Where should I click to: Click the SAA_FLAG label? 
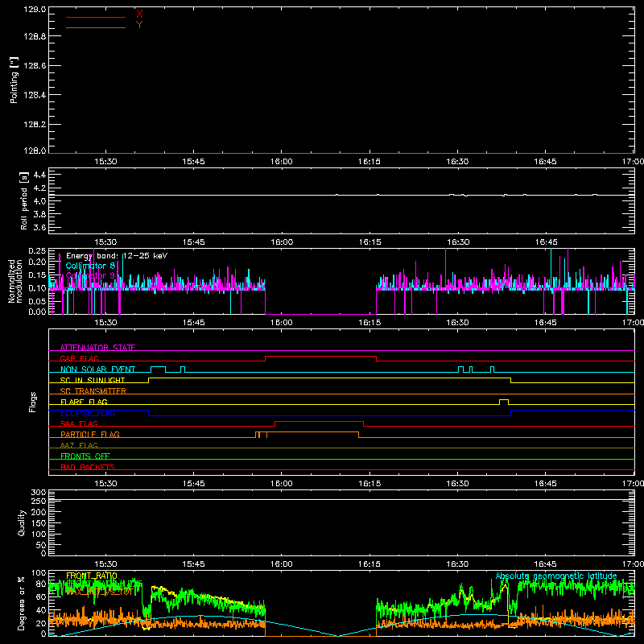[x=79, y=423]
